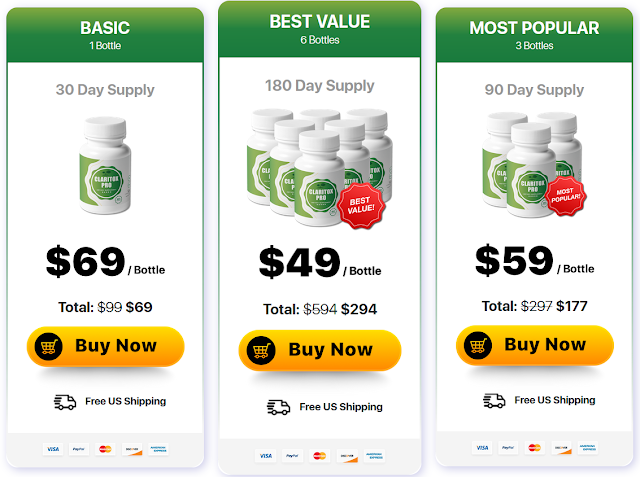Click Buy Now for Basic 1 Bottle
The image size is (640, 477).
click(105, 346)
